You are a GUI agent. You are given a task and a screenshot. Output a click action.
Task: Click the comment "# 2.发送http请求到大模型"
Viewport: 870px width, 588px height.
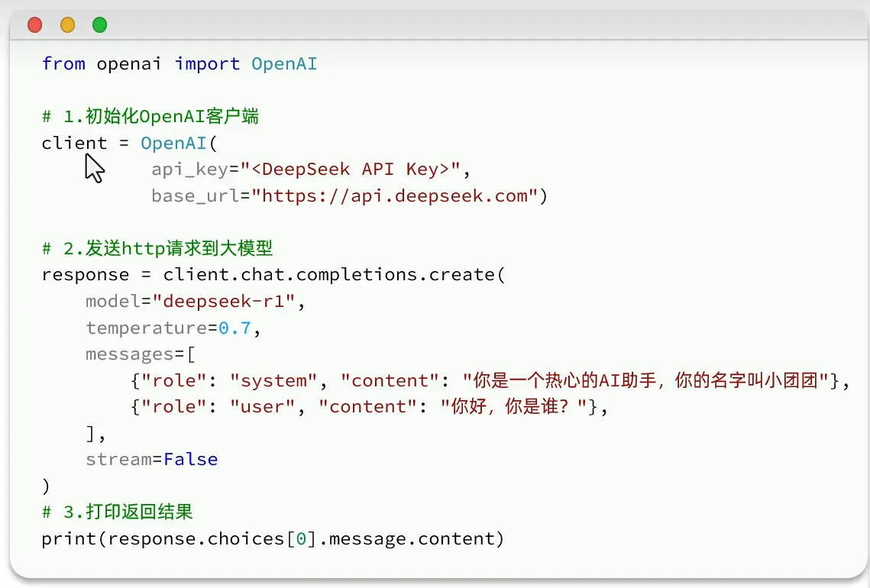[157, 249]
